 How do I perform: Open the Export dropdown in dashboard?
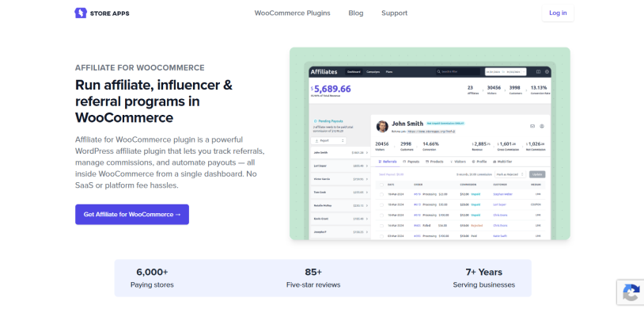[328, 141]
